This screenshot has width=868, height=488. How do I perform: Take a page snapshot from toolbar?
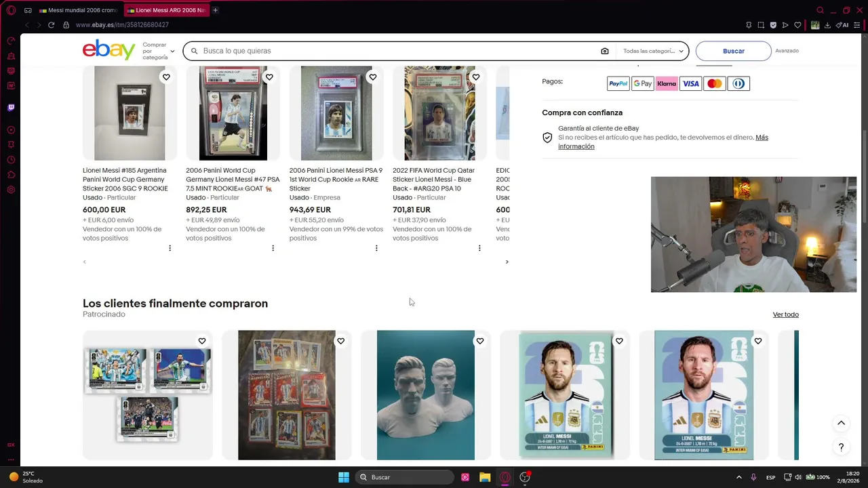(761, 25)
